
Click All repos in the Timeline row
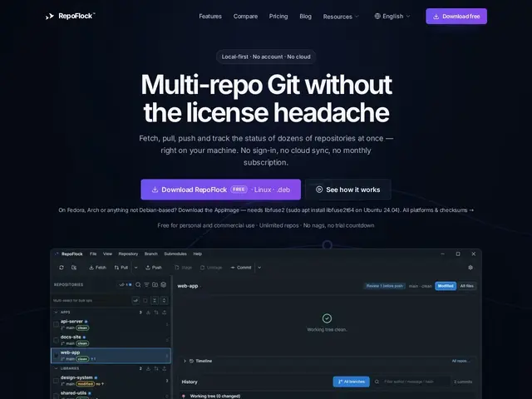click(461, 361)
